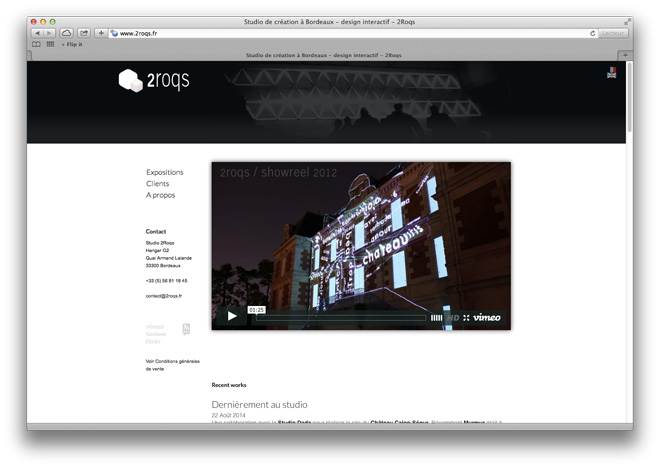
Task: Open the Expositions menu item
Action: coord(165,172)
